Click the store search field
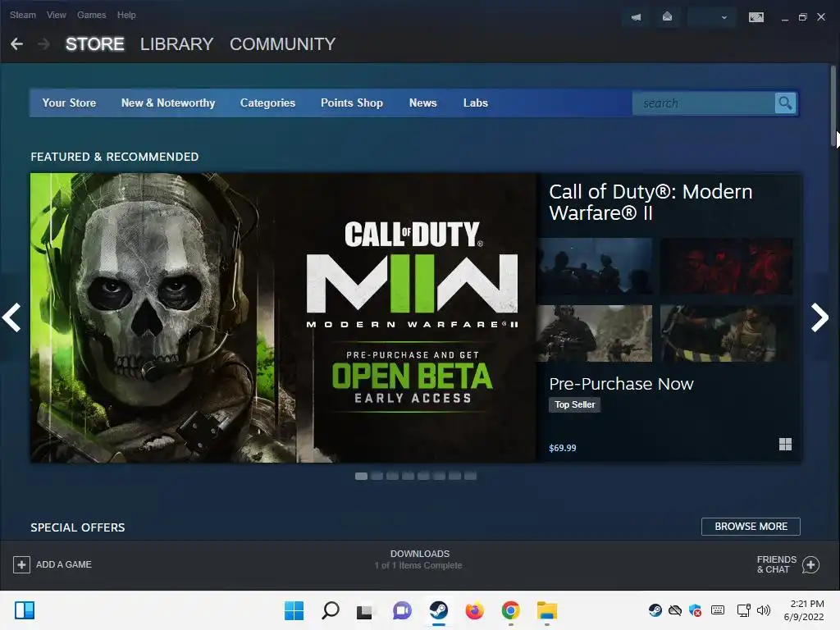 703,103
